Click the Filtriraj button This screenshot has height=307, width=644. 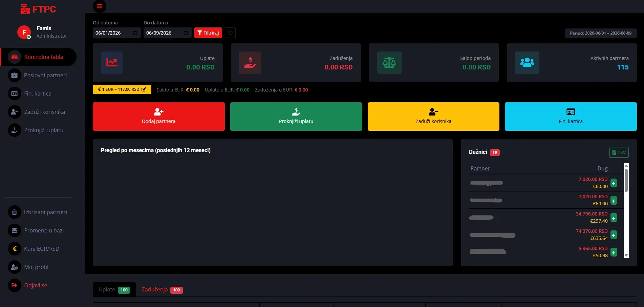click(208, 33)
